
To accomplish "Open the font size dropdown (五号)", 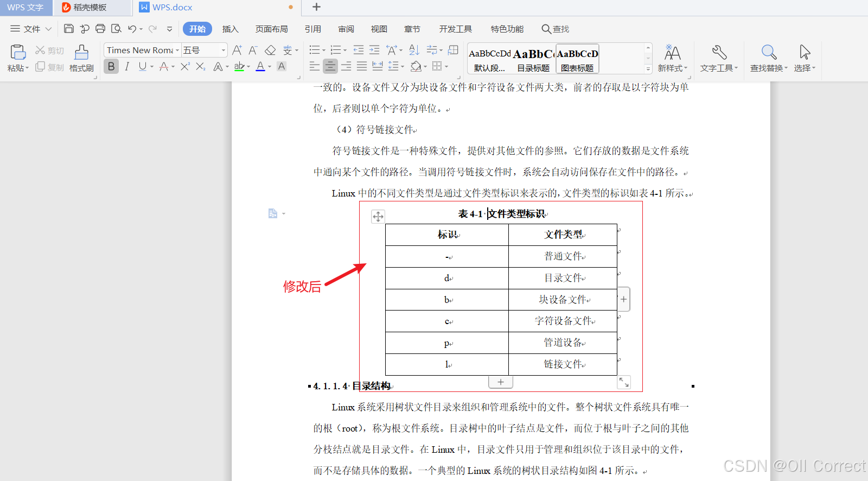I will coord(224,50).
